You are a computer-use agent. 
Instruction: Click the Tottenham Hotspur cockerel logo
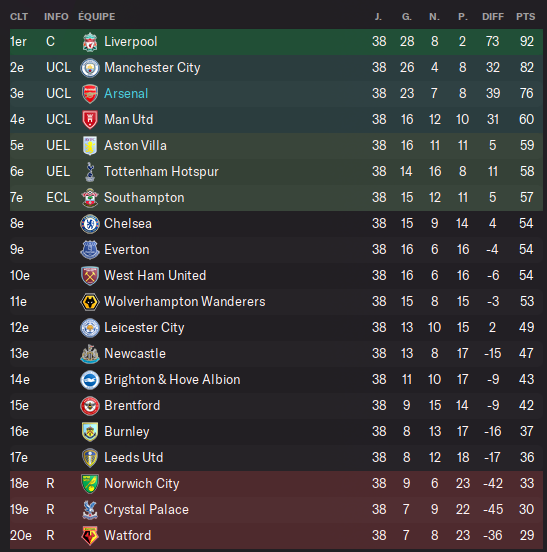[90, 172]
